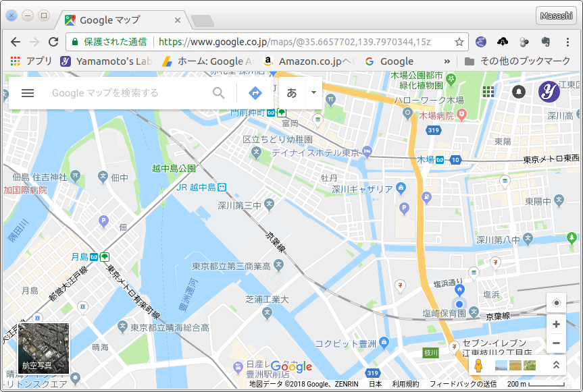Close the Google マップ tab
This screenshot has height=392, width=583.
[178, 20]
